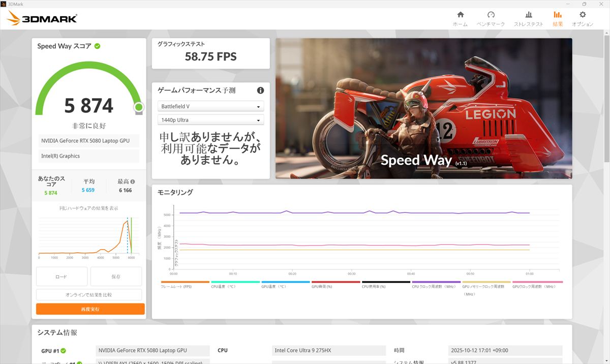
Task: Switch to the 結果 tab
Action: [558, 18]
